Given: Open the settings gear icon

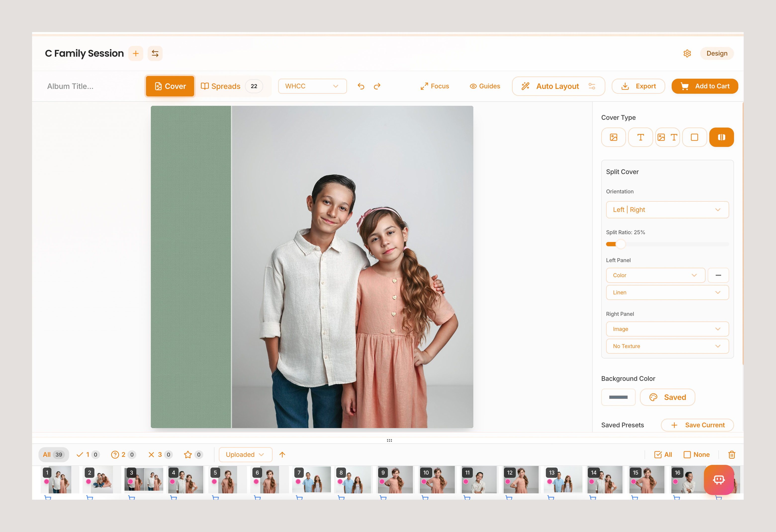Looking at the screenshot, I should 687,53.
